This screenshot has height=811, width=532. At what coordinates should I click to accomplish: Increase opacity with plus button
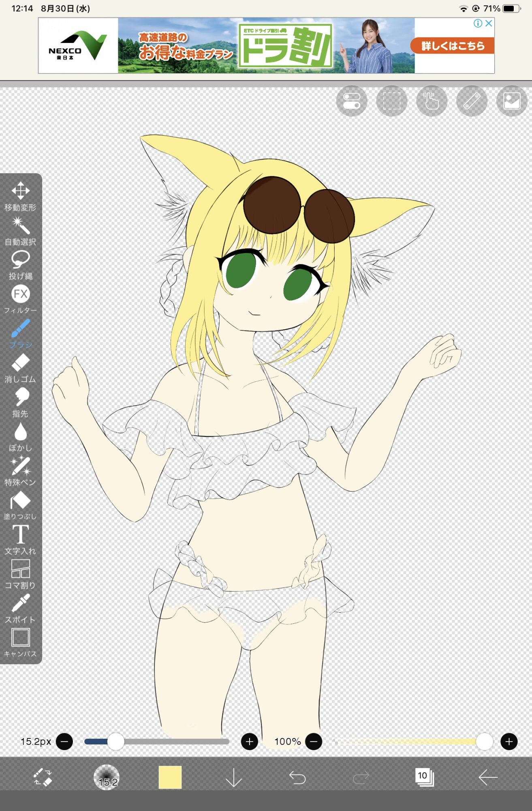[x=509, y=742]
